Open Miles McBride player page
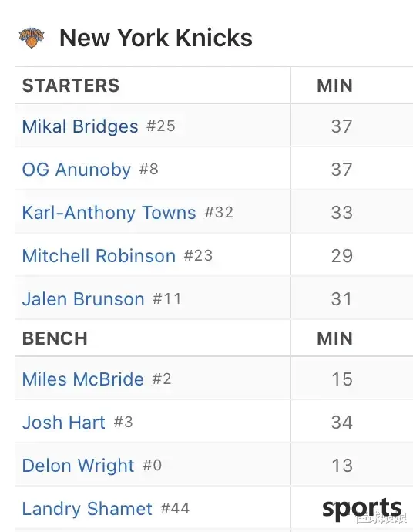 coord(83,379)
